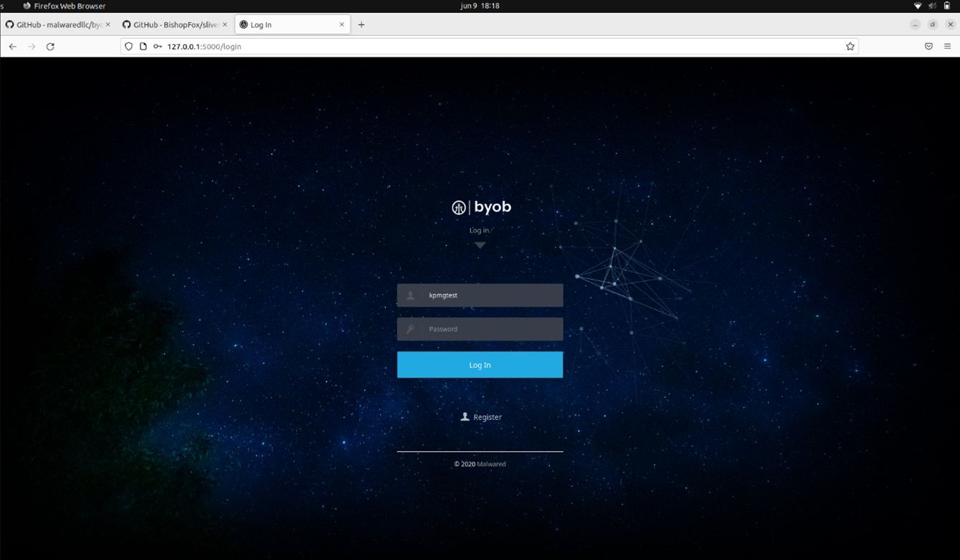Click the username field containing kpmgtest

point(491,295)
